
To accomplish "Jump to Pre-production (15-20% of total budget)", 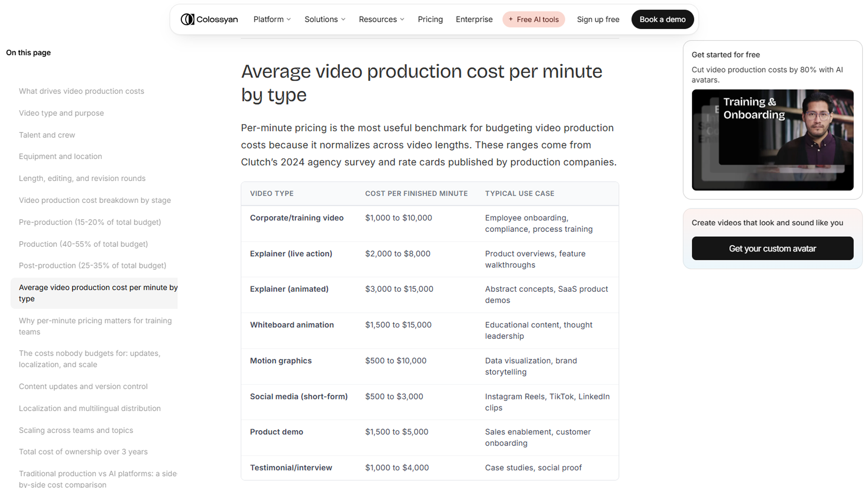I will tap(90, 222).
